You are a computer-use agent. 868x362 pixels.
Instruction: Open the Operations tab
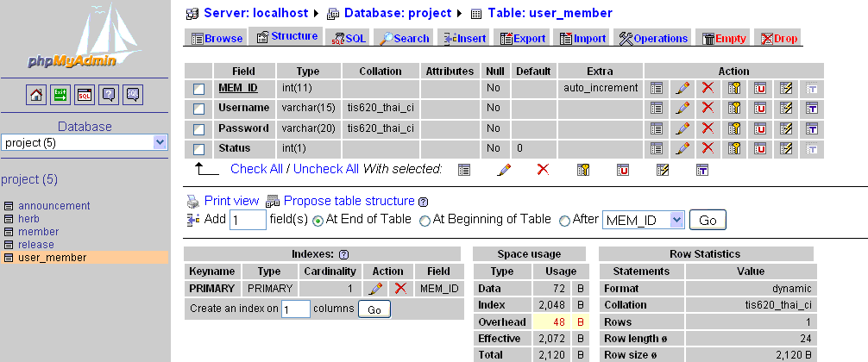coord(654,39)
